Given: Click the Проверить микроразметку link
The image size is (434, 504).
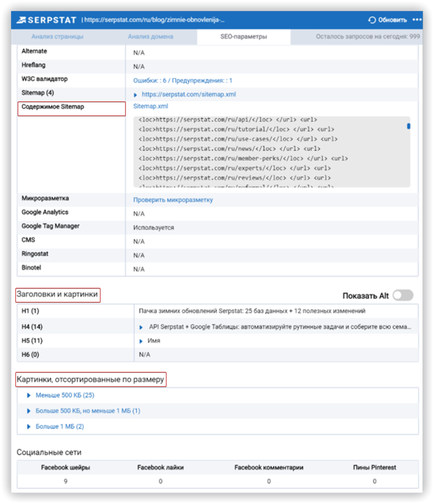Looking at the screenshot, I should pos(173,200).
